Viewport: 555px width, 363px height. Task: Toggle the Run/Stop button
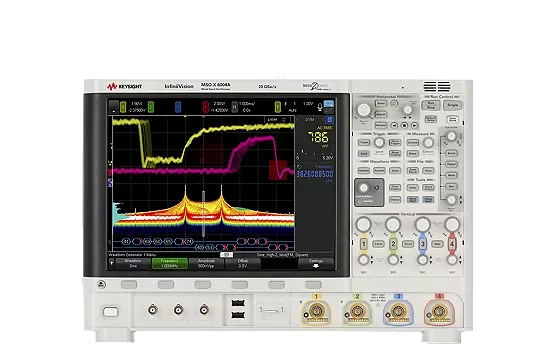coord(431,105)
